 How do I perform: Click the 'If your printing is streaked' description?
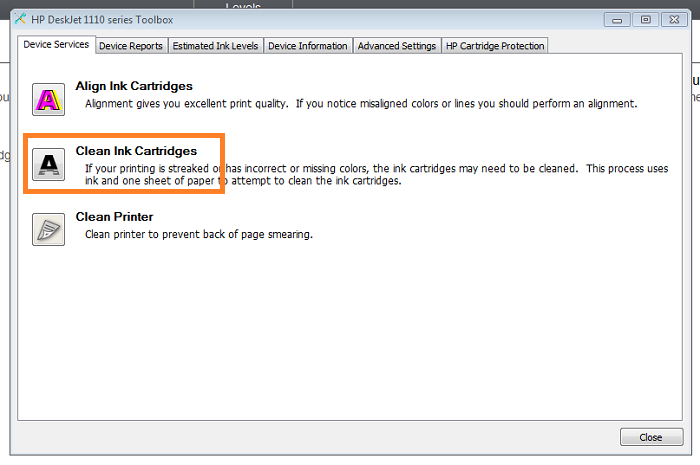(376, 174)
